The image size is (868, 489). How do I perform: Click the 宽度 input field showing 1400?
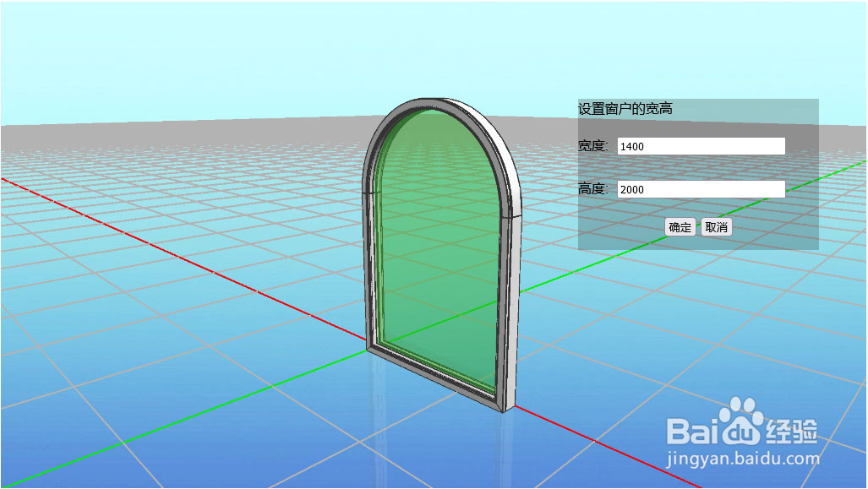[701, 146]
